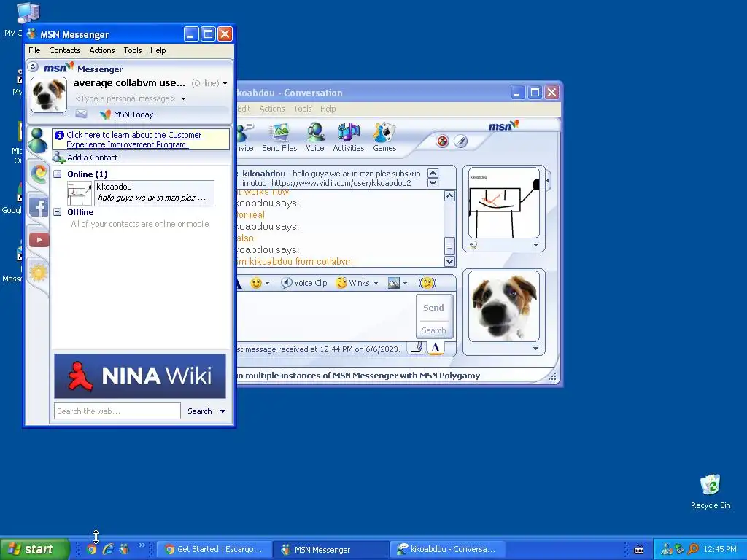Open the e-mail inbox envelope icon

[x=82, y=114]
